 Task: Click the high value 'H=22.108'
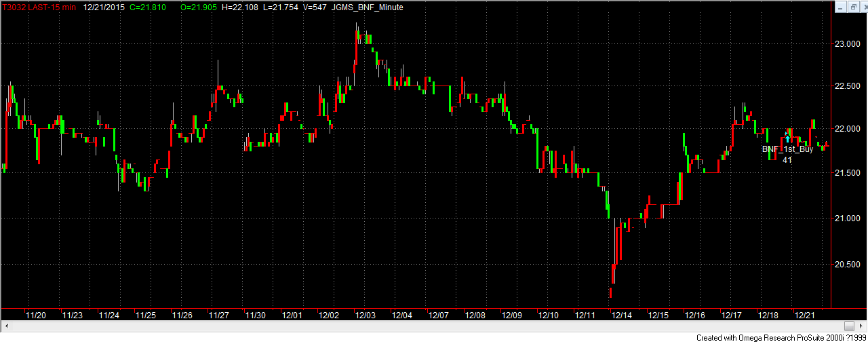pyautogui.click(x=240, y=6)
